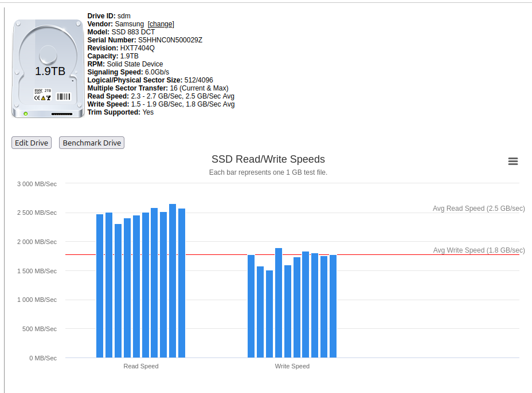This screenshot has height=393, width=532.
Task: Click the 3 000 MB/Sec axis label
Action: coord(37,184)
